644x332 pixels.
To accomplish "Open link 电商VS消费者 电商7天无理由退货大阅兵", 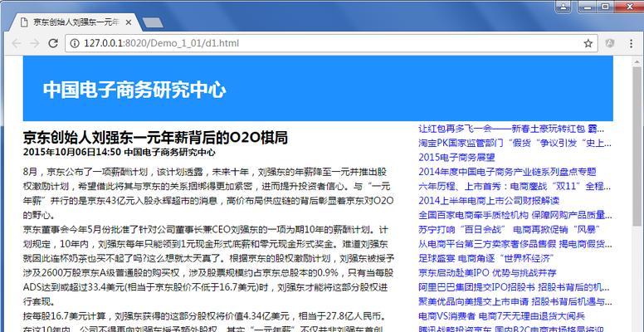I will 501,316.
